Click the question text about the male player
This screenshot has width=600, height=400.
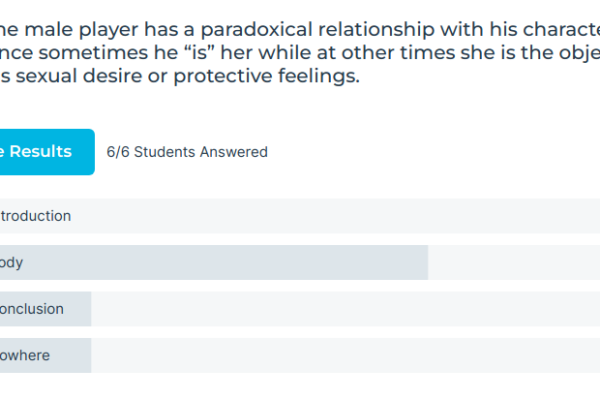pos(300,52)
